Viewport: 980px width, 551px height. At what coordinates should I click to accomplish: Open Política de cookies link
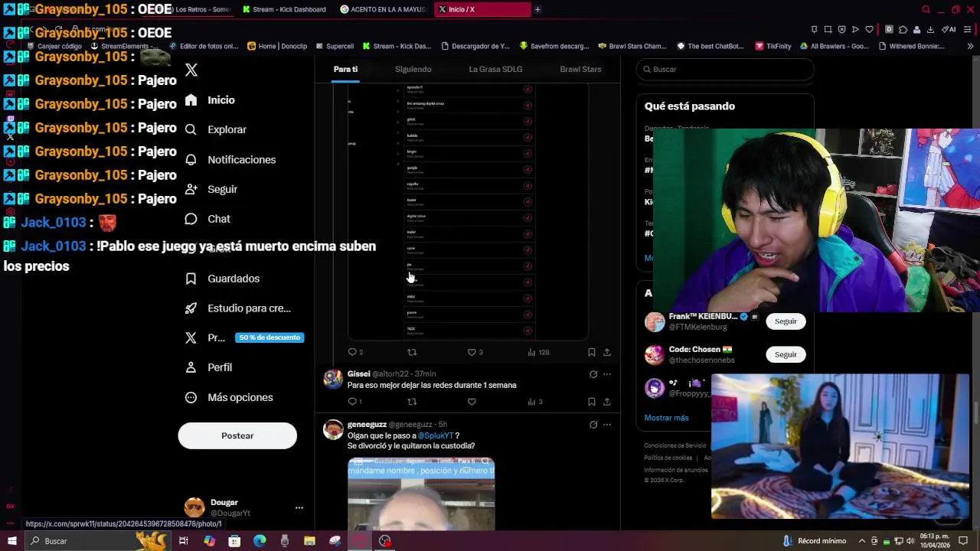click(668, 458)
